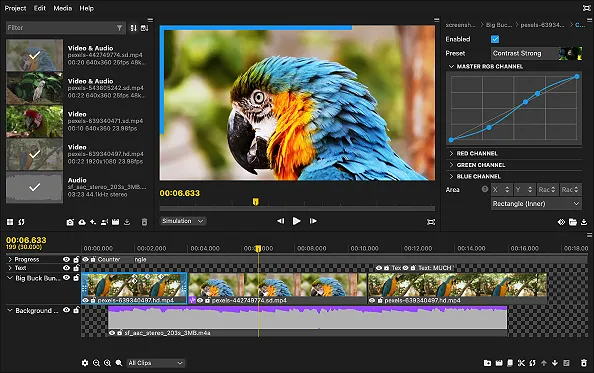The height and width of the screenshot is (373, 594).
Task: Open the Project menu
Action: tap(16, 8)
